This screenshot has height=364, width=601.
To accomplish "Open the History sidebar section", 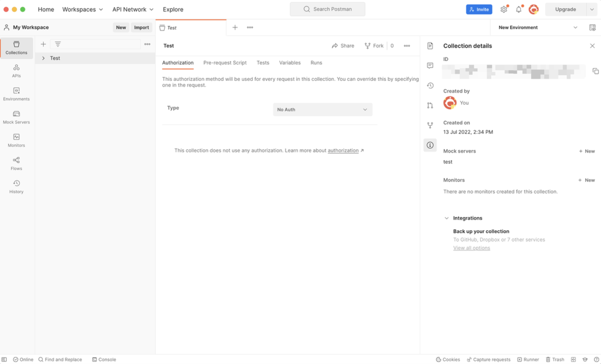I will [x=16, y=187].
